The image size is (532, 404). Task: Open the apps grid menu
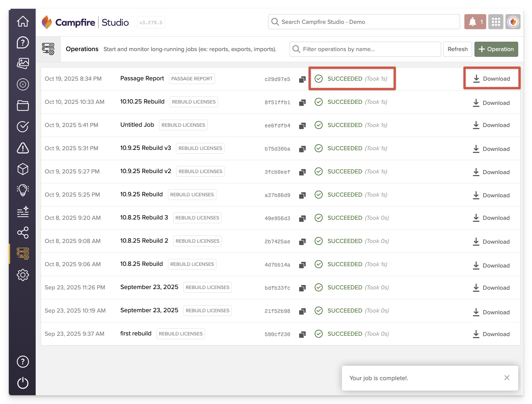(496, 22)
